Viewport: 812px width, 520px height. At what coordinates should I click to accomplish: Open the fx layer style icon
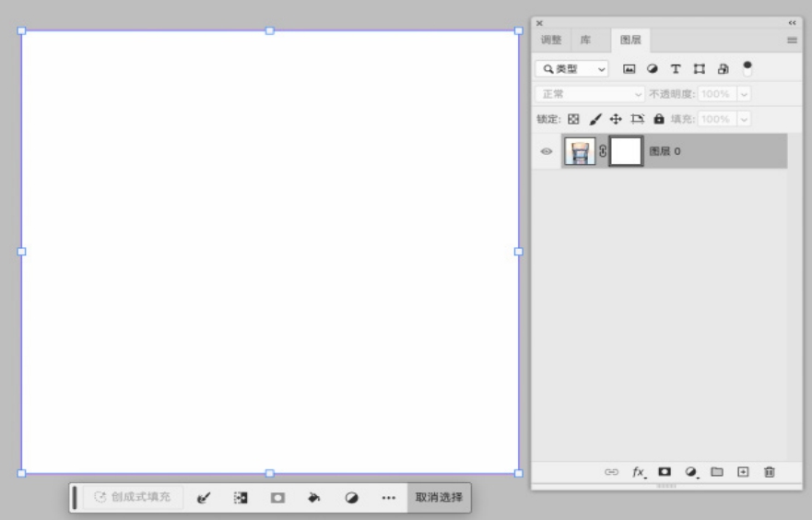(638, 471)
